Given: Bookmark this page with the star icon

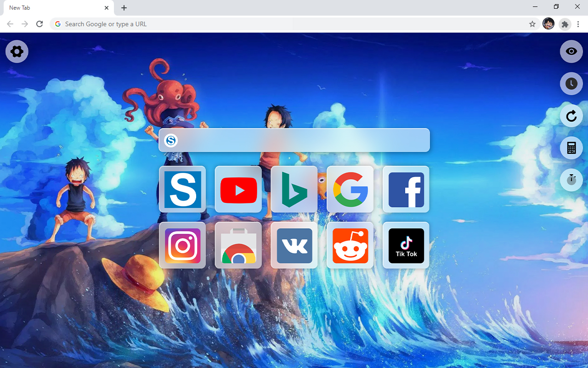Looking at the screenshot, I should tap(532, 24).
